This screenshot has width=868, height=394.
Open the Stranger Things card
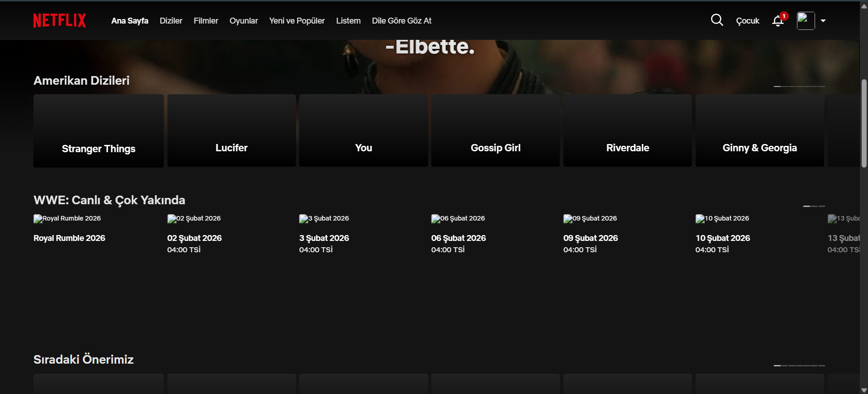pyautogui.click(x=99, y=131)
